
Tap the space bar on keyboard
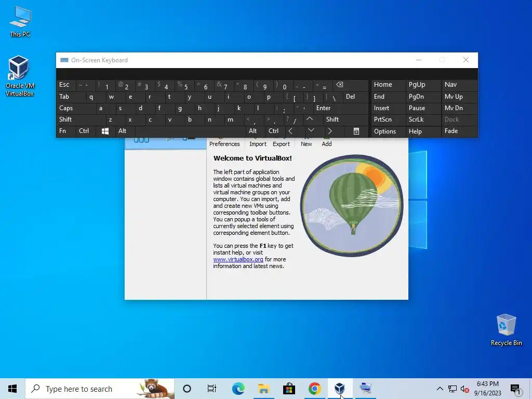[190, 131]
